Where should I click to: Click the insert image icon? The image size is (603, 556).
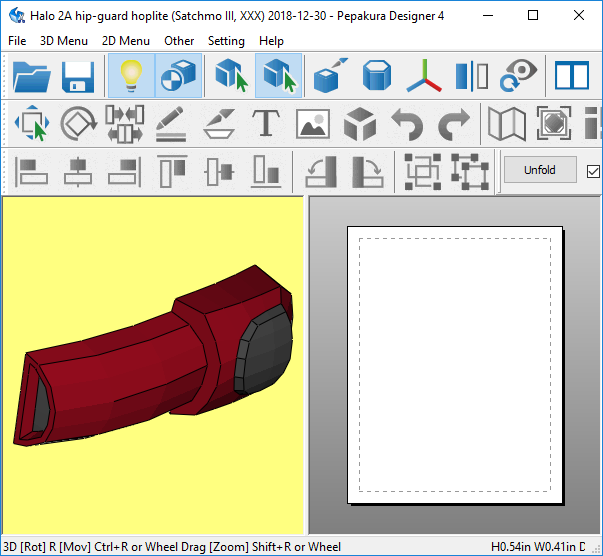[x=313, y=123]
